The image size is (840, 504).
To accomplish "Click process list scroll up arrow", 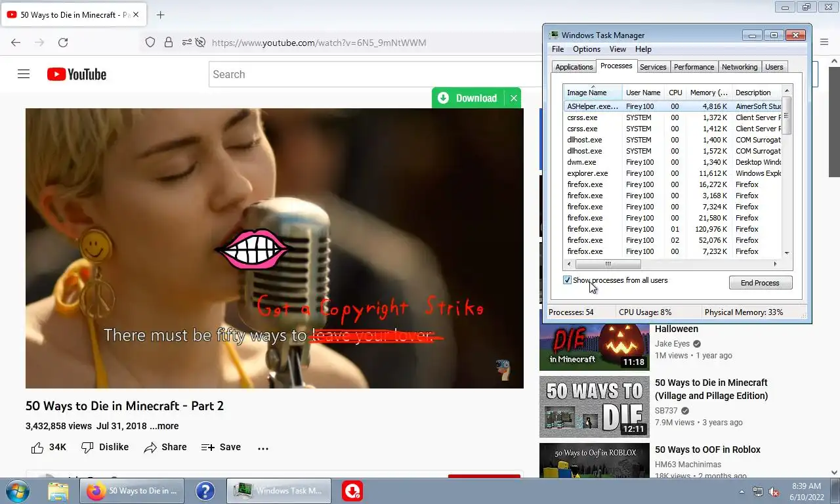I will [787, 90].
